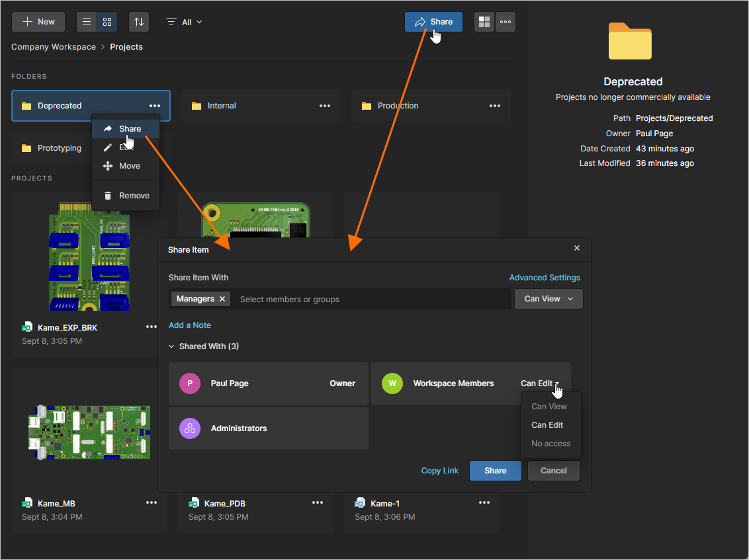Open the sort order options

tap(139, 22)
